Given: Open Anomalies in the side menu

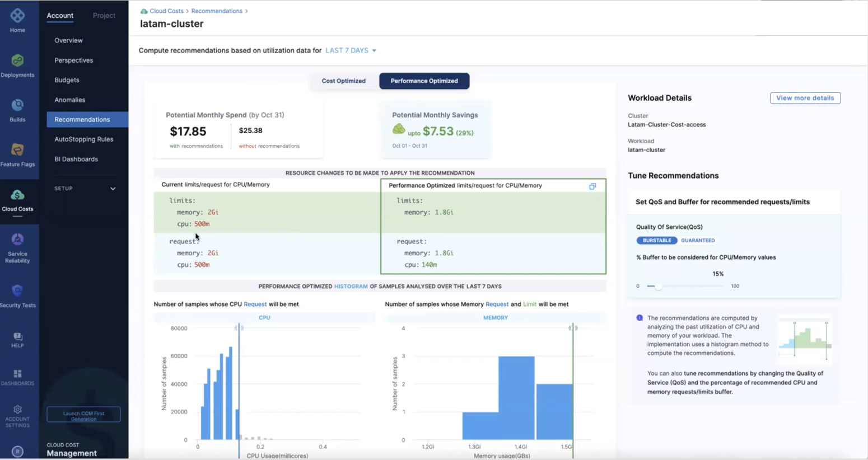Looking at the screenshot, I should (x=70, y=100).
